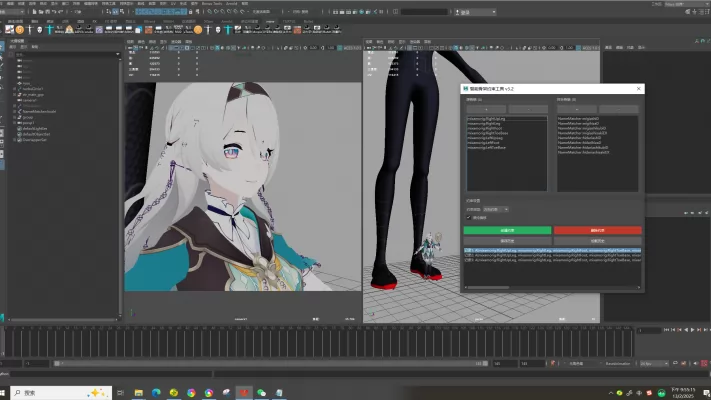
Task: Open the 24 fps frame-rate dropdown
Action: tap(653, 363)
